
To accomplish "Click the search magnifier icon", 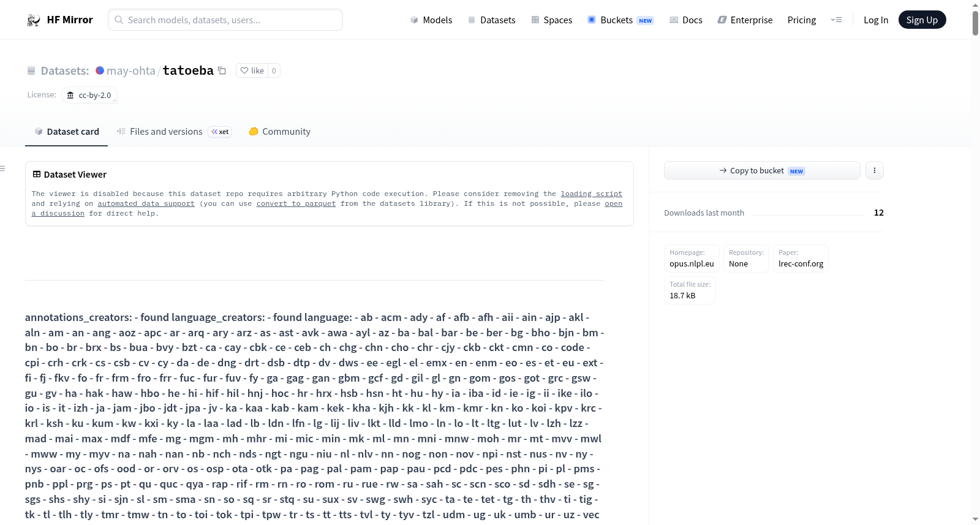I will coord(119,20).
